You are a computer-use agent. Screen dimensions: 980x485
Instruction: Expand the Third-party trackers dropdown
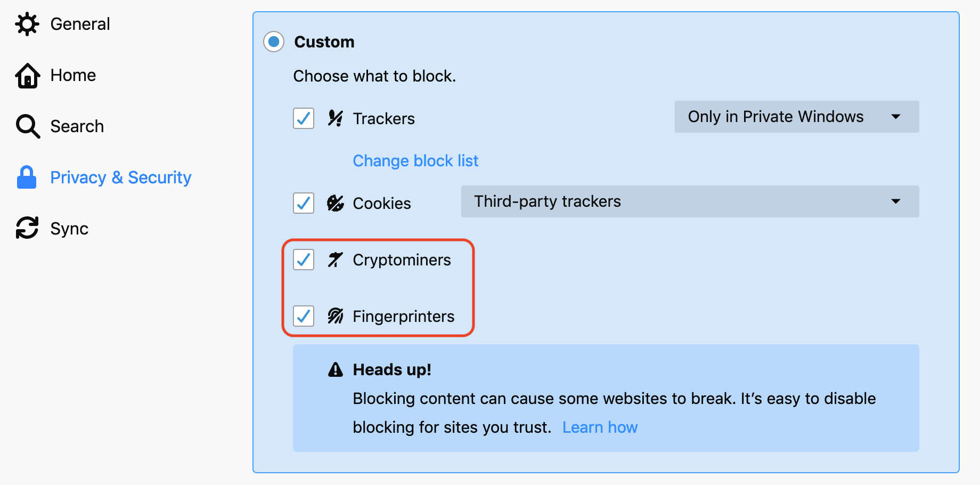coord(690,201)
